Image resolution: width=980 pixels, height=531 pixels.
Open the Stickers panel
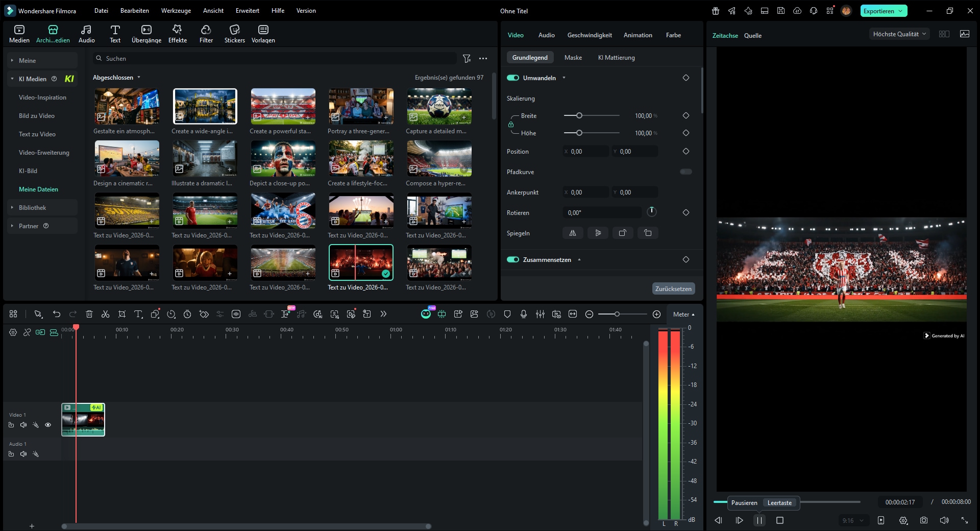234,34
